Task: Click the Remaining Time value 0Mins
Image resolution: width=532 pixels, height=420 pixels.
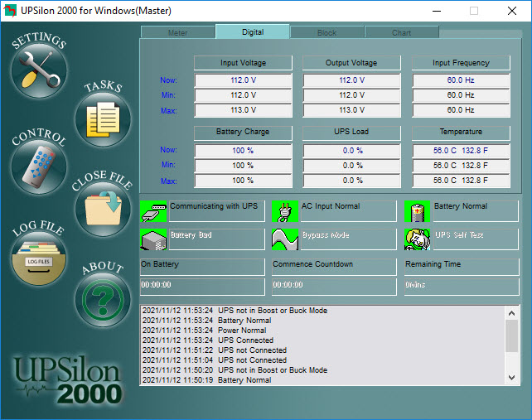Action: [x=462, y=287]
